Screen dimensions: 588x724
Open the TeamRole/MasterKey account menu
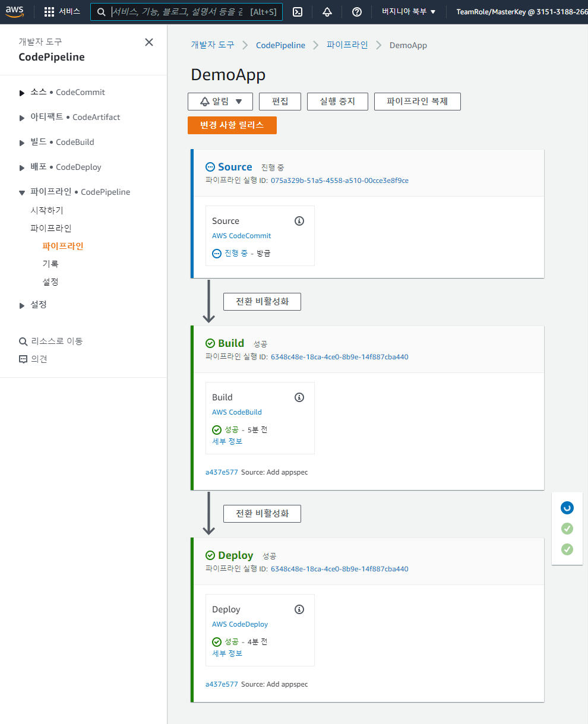click(521, 12)
